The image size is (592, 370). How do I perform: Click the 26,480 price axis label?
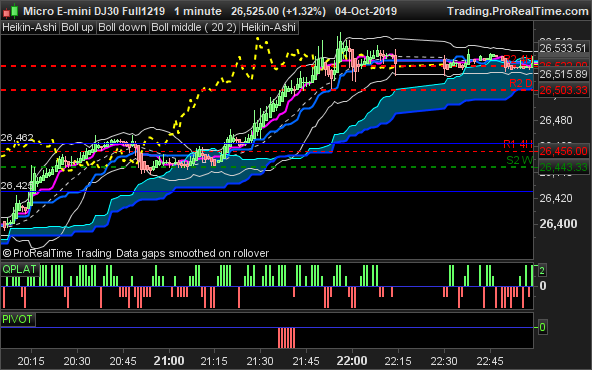point(556,120)
